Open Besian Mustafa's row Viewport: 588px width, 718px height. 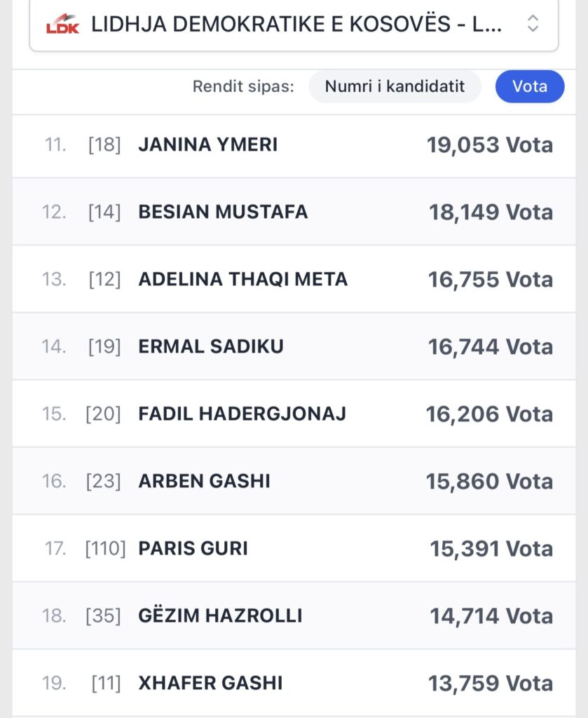[223, 212]
